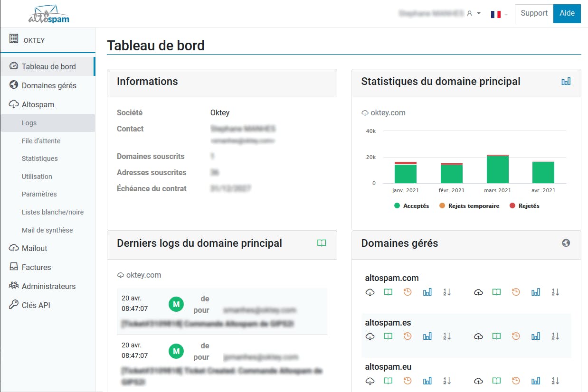
Task: Click the avr. 2021 bar in chart
Action: coord(543,172)
